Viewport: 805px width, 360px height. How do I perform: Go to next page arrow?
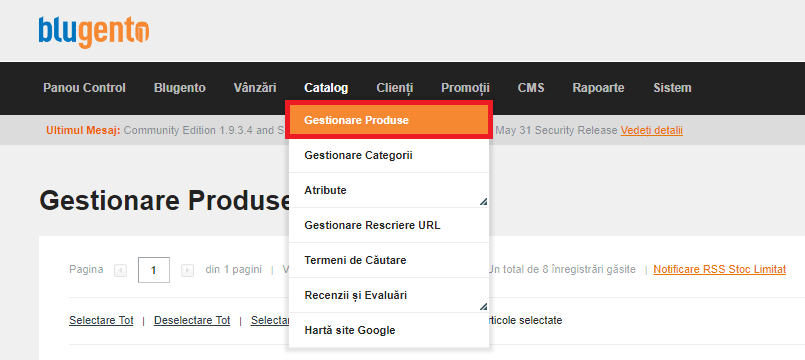187,270
